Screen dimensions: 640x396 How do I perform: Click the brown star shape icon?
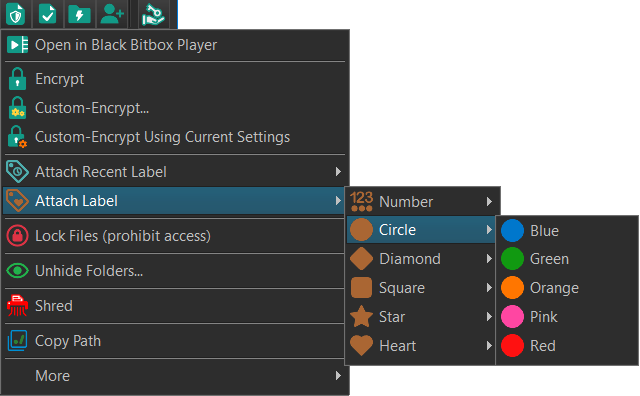click(361, 316)
